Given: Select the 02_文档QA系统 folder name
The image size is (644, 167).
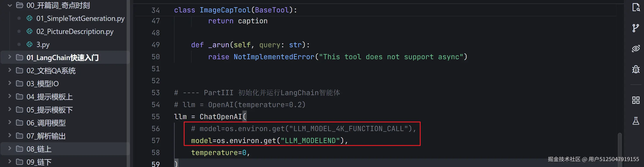Looking at the screenshot, I should click(x=51, y=71).
